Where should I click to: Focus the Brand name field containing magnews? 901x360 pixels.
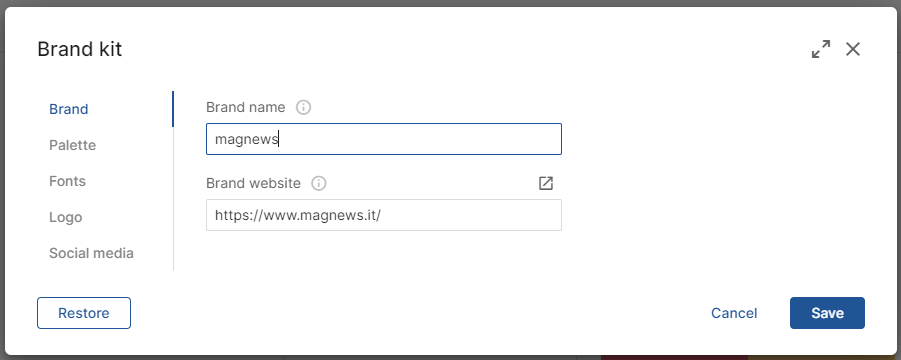coord(384,139)
